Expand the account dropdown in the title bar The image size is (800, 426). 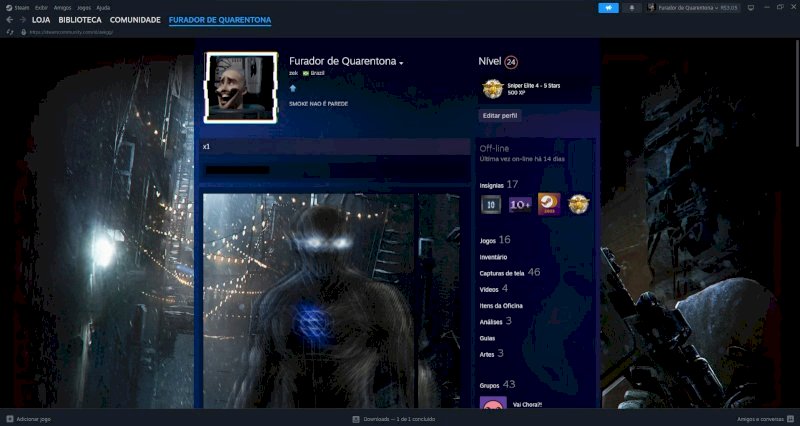pos(693,8)
